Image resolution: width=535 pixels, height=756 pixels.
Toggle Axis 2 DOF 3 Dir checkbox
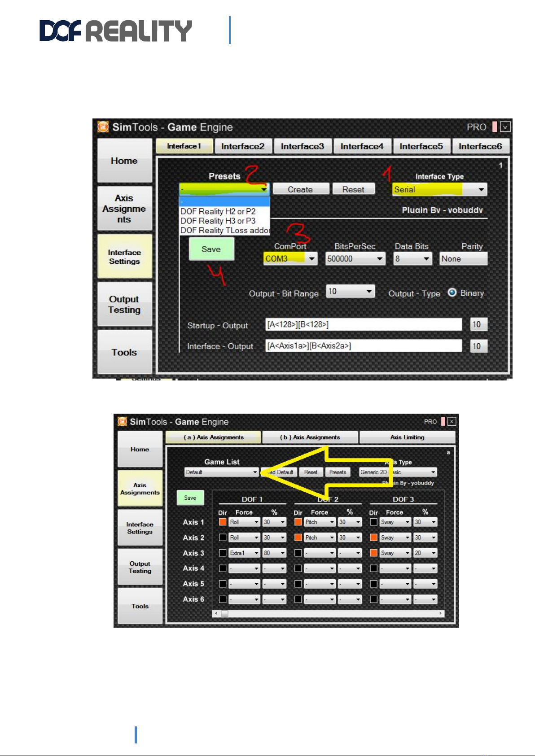tap(373, 538)
